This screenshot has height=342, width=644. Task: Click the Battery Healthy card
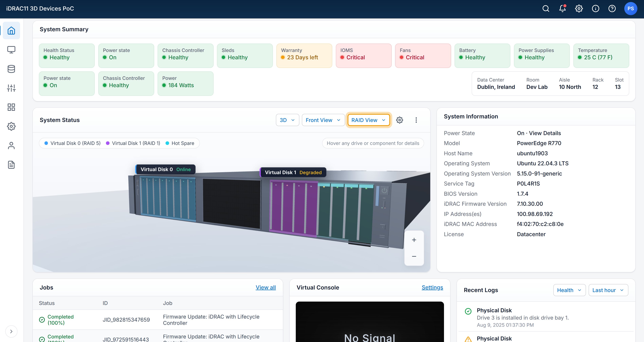(483, 56)
